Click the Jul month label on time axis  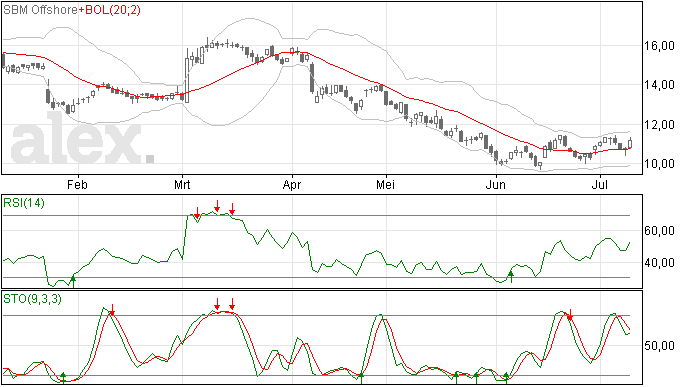pos(600,184)
